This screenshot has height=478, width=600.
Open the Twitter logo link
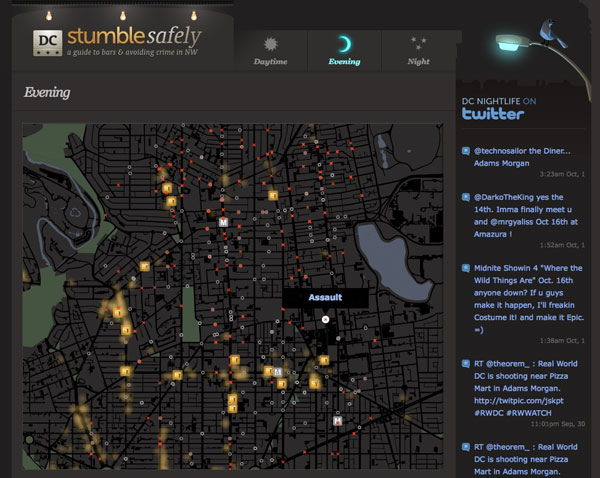click(493, 114)
